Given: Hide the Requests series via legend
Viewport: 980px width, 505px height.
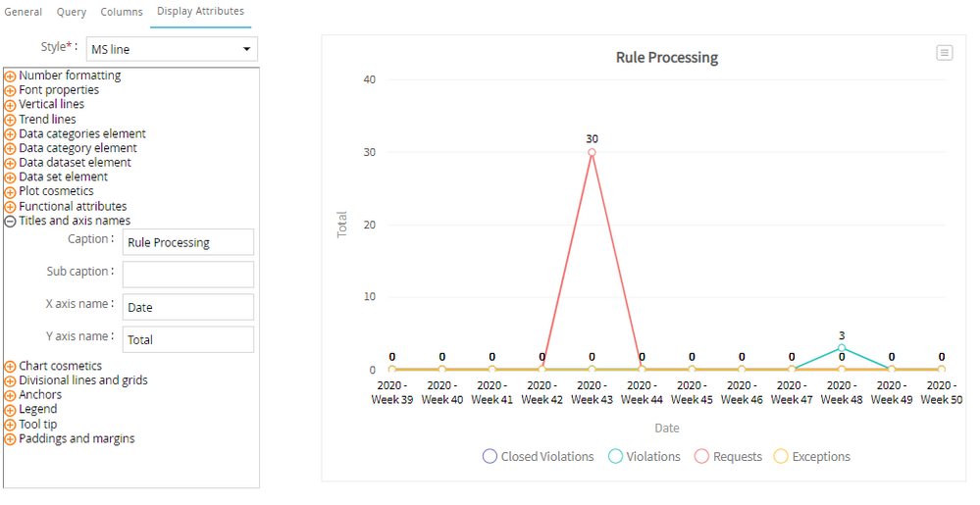Looking at the screenshot, I should tap(728, 456).
